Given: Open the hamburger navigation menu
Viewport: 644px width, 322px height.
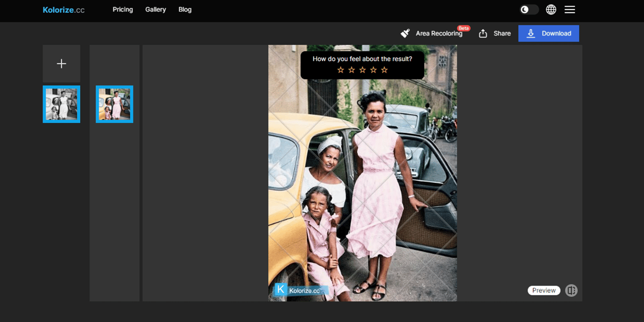Looking at the screenshot, I should tap(570, 9).
